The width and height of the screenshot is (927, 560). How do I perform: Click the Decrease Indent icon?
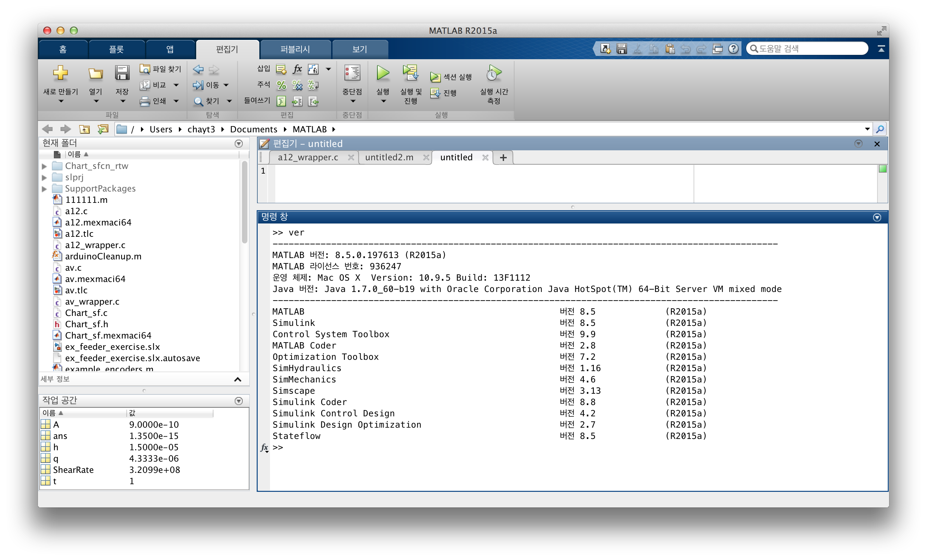point(313,101)
